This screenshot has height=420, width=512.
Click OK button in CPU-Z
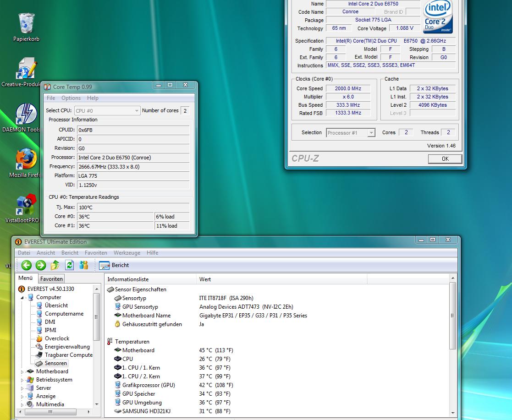445,158
